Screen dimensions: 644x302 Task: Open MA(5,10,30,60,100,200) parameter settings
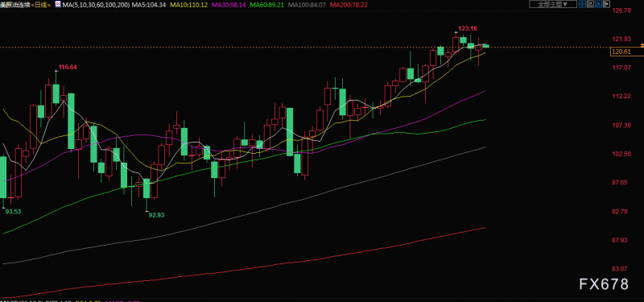(x=95, y=5)
